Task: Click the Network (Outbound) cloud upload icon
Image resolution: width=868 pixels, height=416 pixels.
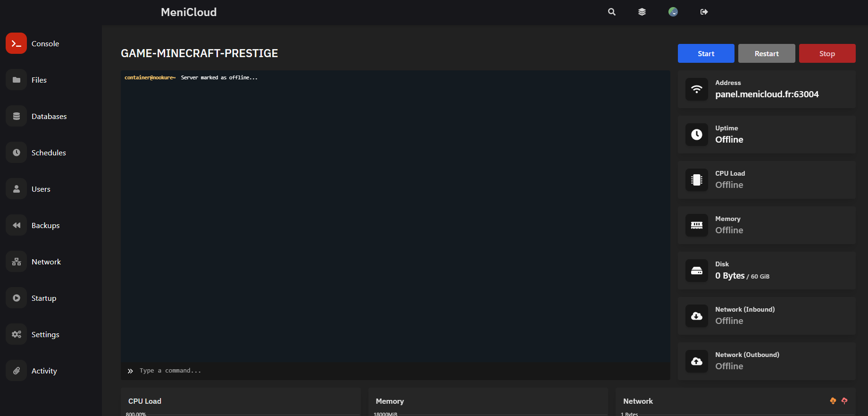Action: (x=697, y=361)
